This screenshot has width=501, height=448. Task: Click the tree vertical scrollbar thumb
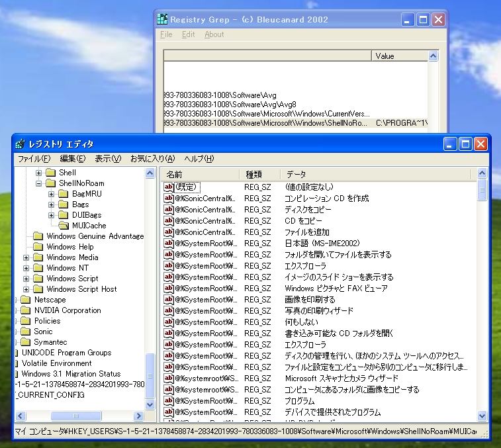[150, 375]
